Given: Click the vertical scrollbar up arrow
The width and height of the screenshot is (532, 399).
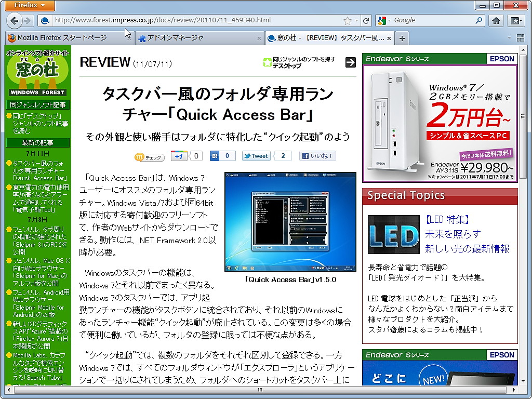Looking at the screenshot, I should coord(523,50).
